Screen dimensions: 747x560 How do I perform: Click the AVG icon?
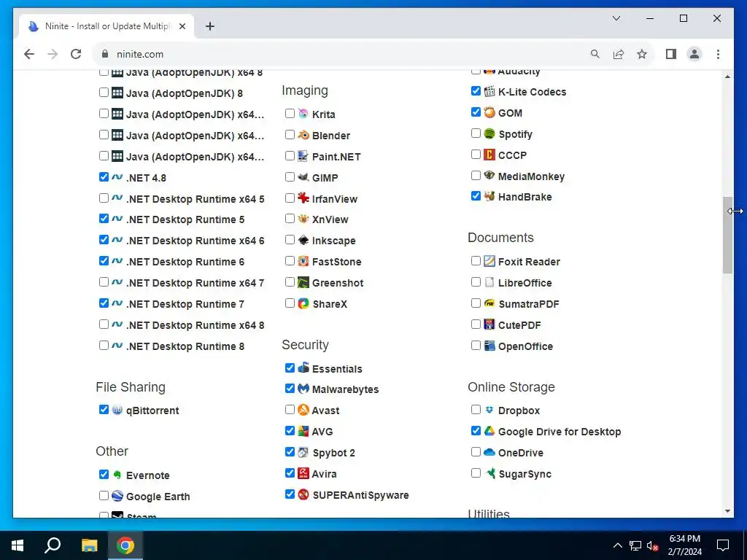pos(303,431)
